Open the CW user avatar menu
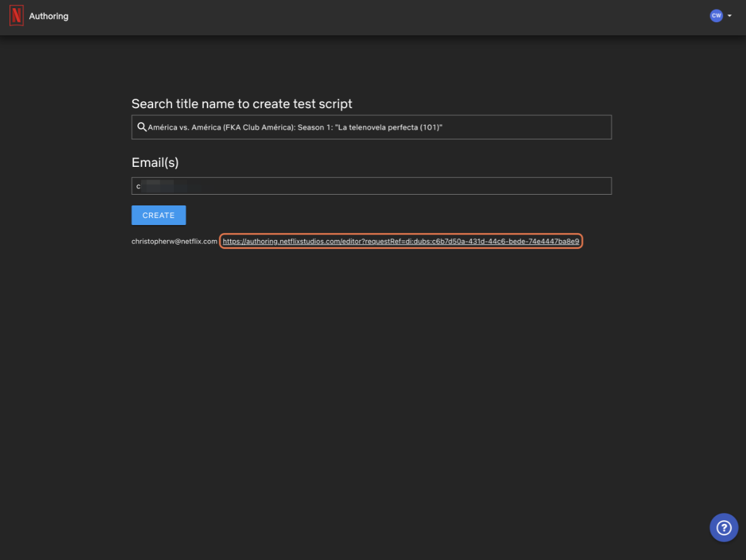 (716, 16)
